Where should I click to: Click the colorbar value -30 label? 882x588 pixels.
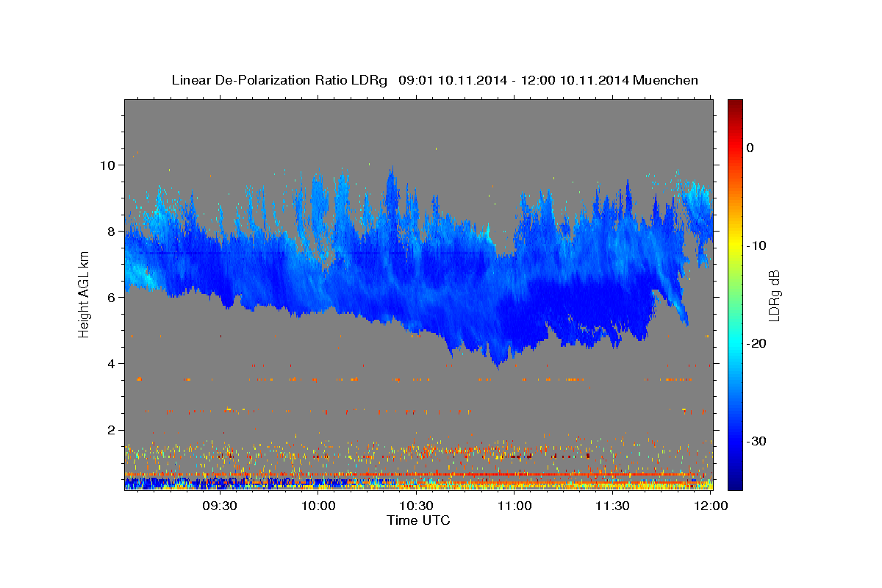coord(757,441)
